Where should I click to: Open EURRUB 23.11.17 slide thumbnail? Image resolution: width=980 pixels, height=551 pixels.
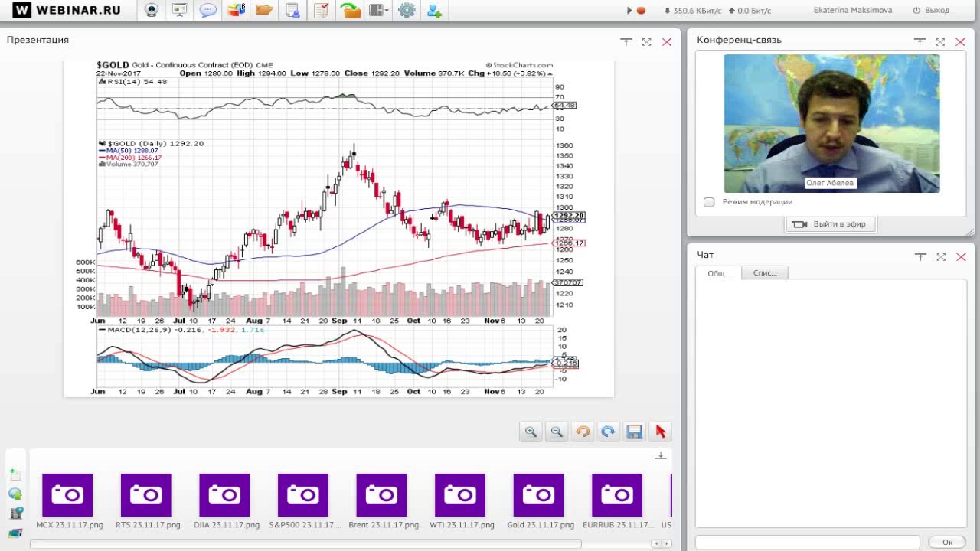click(617, 495)
